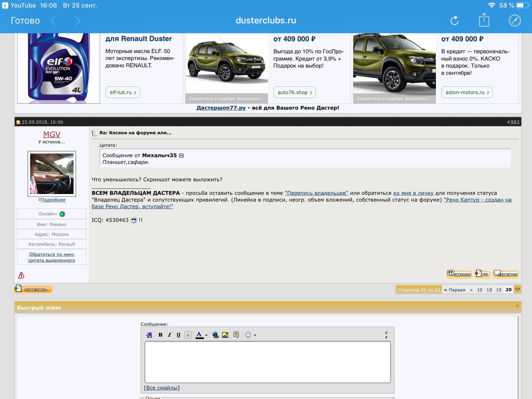This screenshot has width=532, height=399.
Task: View original post arrow next to Михалыч35
Action: (181, 156)
